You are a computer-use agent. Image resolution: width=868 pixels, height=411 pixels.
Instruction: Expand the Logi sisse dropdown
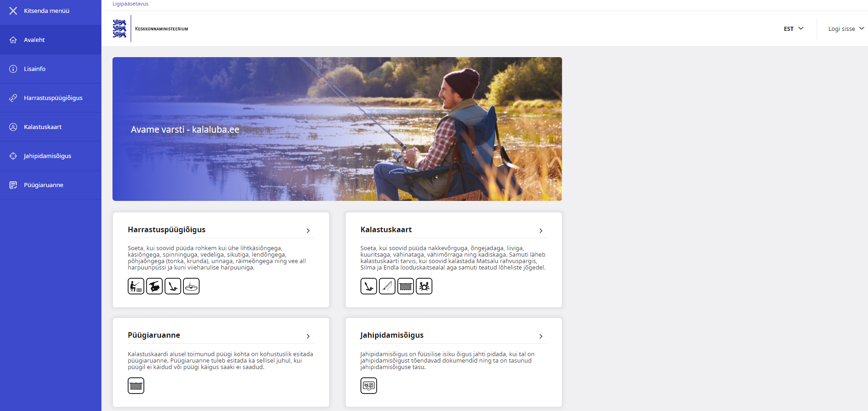pyautogui.click(x=846, y=29)
